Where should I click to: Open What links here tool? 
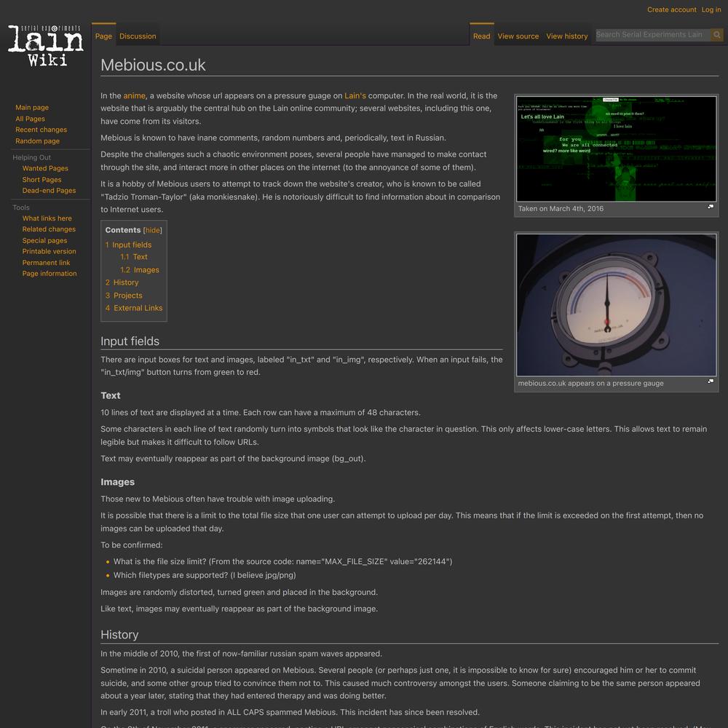point(47,218)
